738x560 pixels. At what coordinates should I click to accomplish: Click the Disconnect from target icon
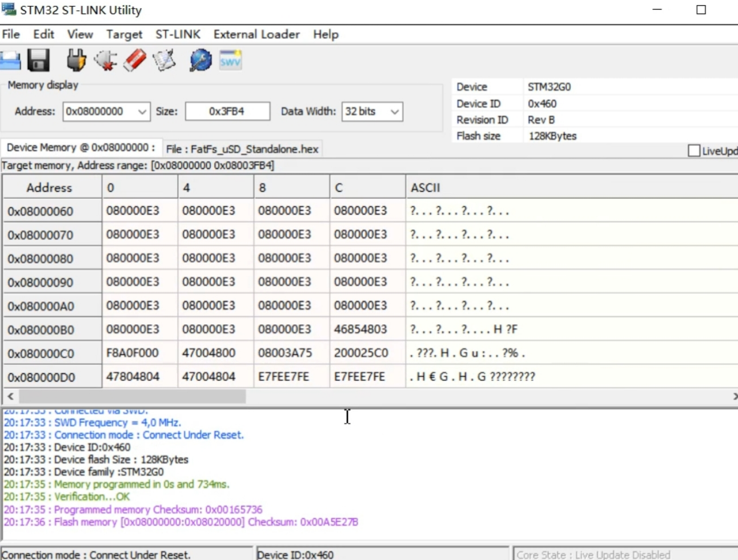pos(106,61)
